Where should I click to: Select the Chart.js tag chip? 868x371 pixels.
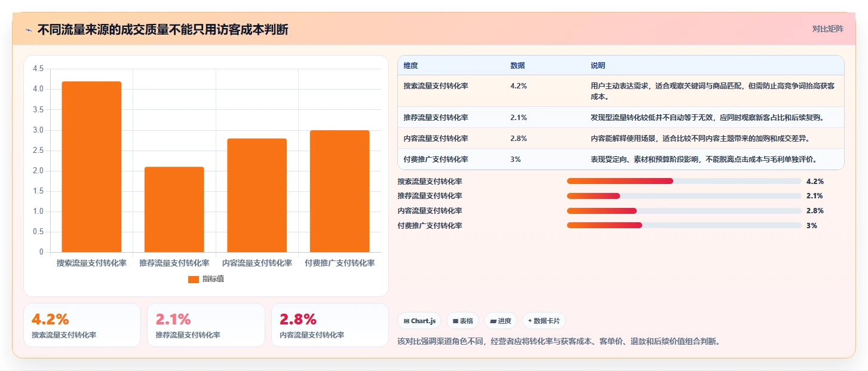(x=420, y=321)
